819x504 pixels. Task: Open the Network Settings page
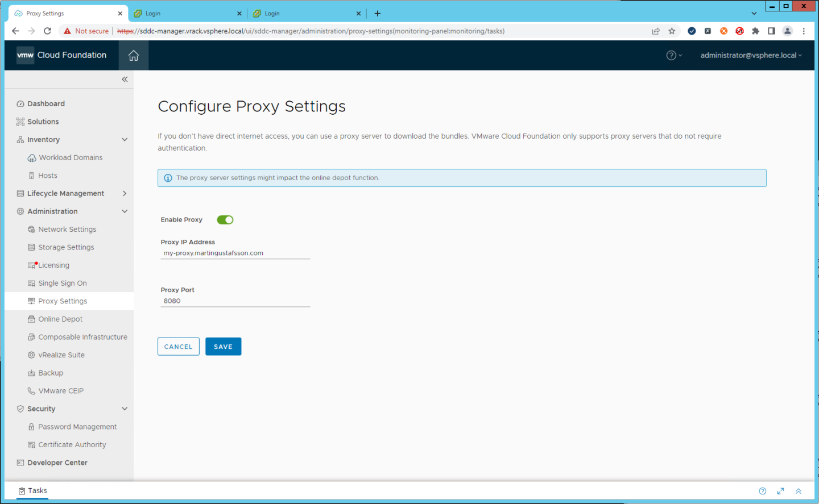pyautogui.click(x=67, y=229)
